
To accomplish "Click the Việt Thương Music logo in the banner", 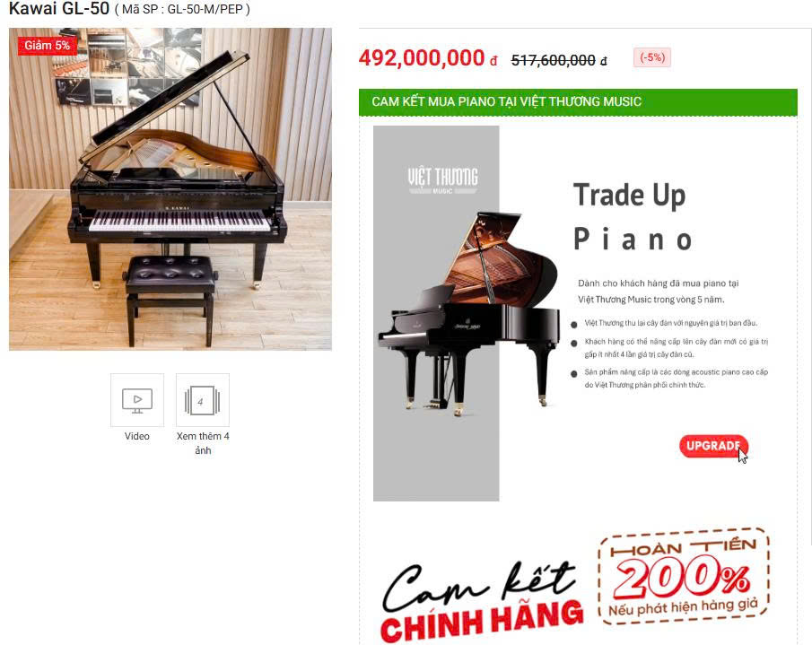I will click(x=442, y=180).
